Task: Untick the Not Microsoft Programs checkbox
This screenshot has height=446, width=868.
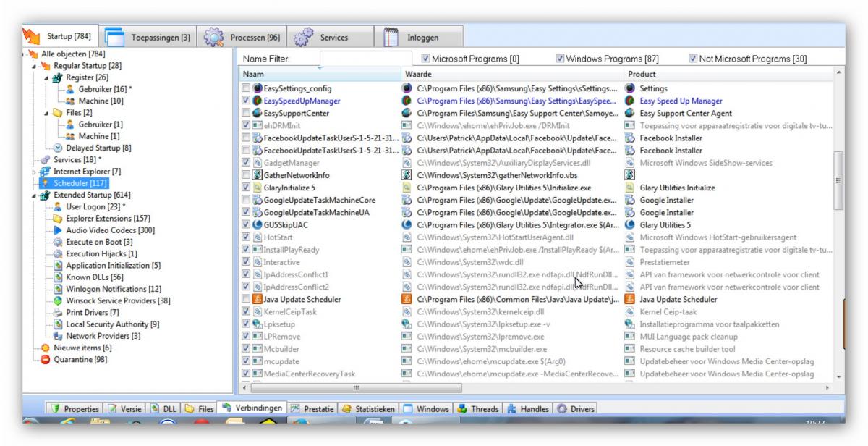Action: [693, 59]
